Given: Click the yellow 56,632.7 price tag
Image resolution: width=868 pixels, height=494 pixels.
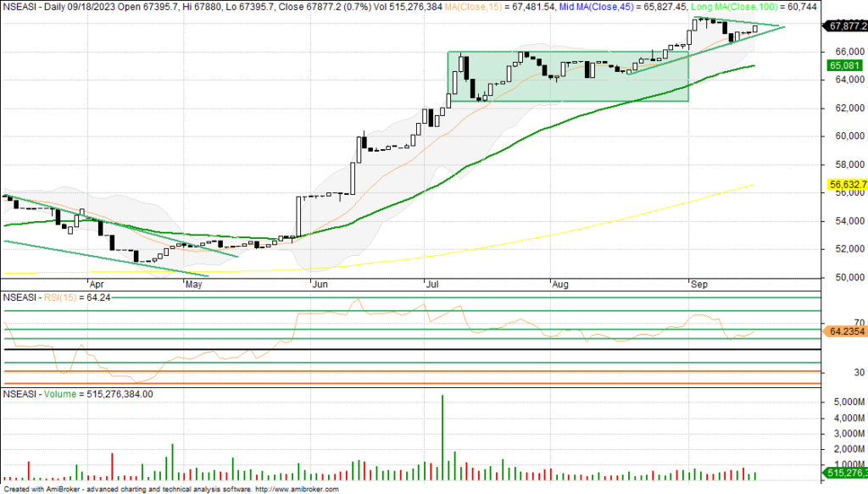Looking at the screenshot, I should pyautogui.click(x=844, y=184).
